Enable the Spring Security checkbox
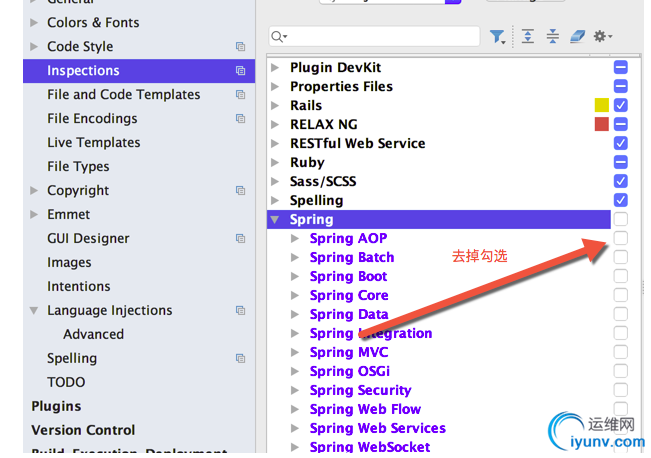 click(620, 390)
